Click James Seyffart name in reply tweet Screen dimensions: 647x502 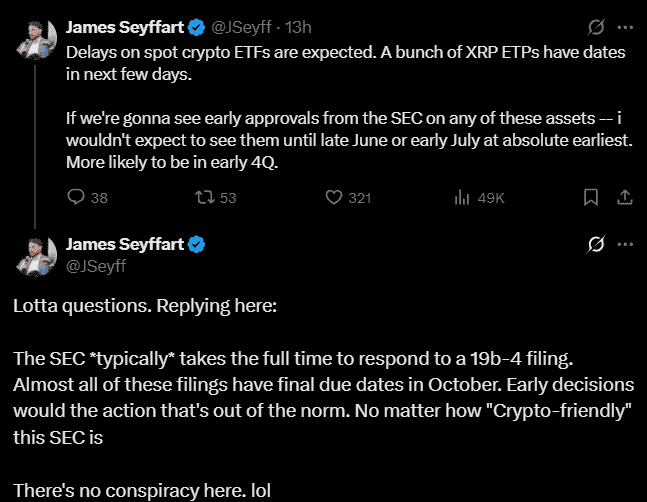click(121, 244)
